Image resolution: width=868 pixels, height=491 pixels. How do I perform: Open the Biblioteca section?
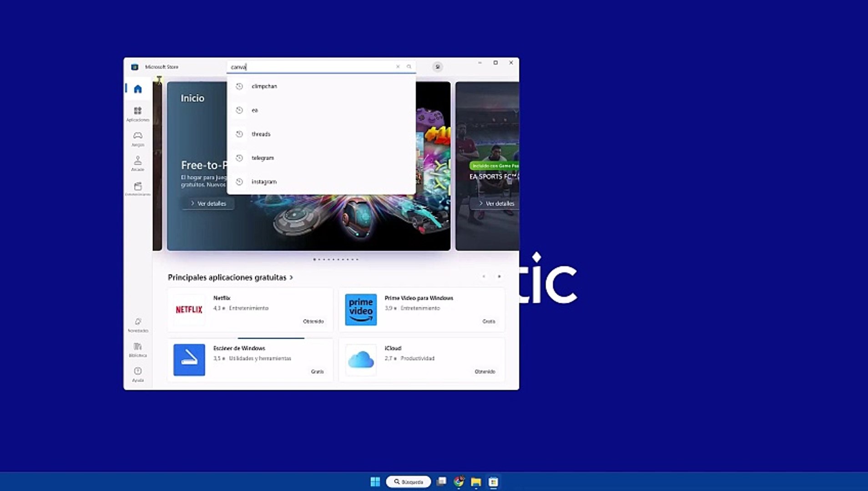[x=137, y=349]
